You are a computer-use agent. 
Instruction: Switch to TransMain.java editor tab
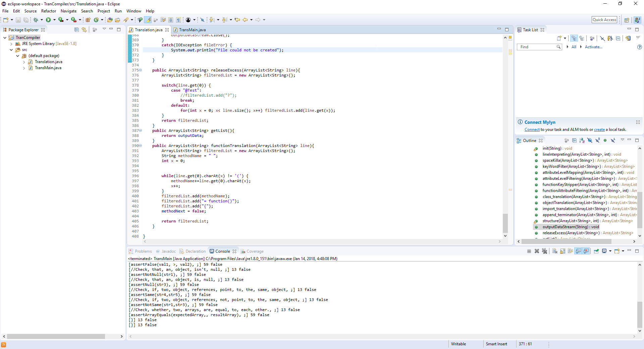coord(190,30)
